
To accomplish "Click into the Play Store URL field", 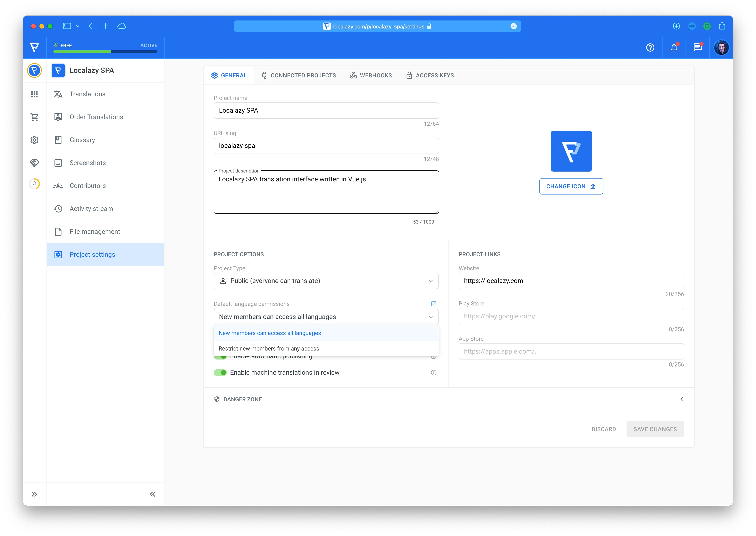I will coord(571,316).
